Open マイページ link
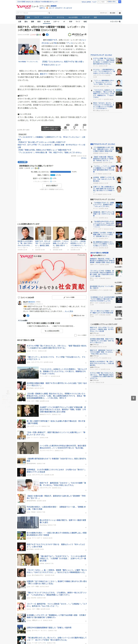Screen dimensions: 138x644 pos(103,13)
